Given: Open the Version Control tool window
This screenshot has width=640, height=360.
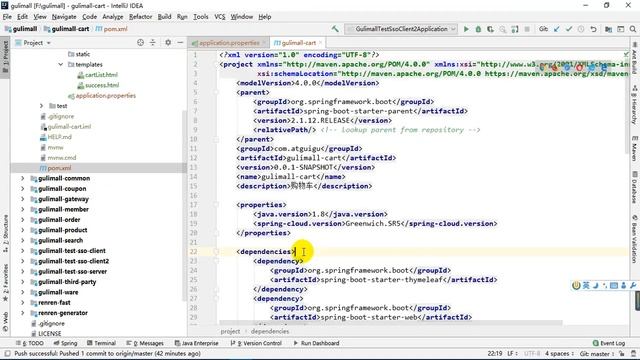Looking at the screenshot, I should (256, 343).
